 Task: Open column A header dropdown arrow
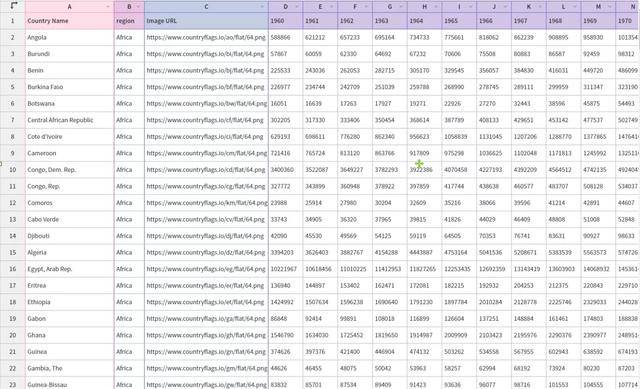click(108, 7)
